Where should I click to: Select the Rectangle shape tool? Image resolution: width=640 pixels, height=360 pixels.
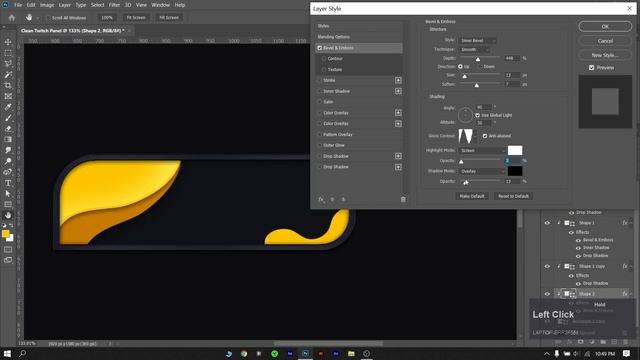8,204
